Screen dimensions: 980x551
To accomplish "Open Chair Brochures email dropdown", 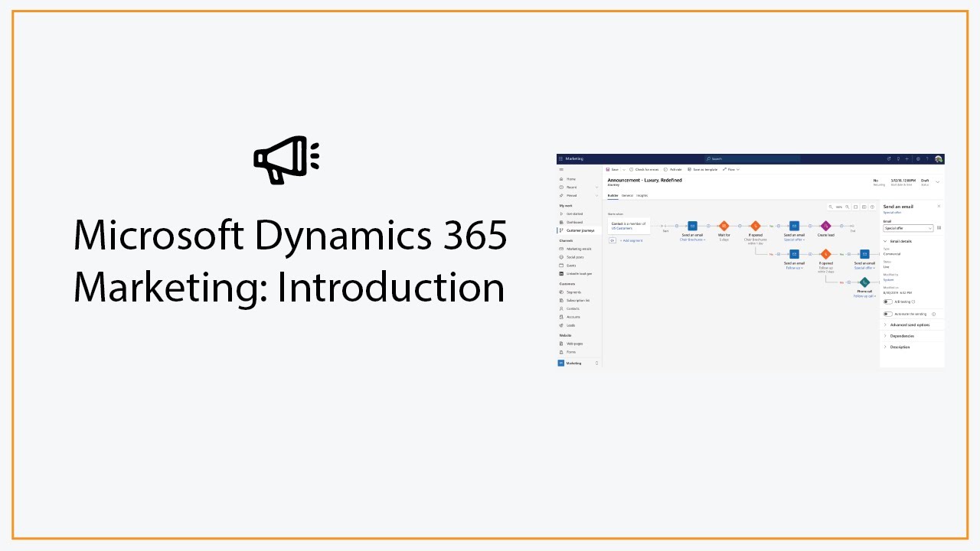I will pyautogui.click(x=692, y=240).
